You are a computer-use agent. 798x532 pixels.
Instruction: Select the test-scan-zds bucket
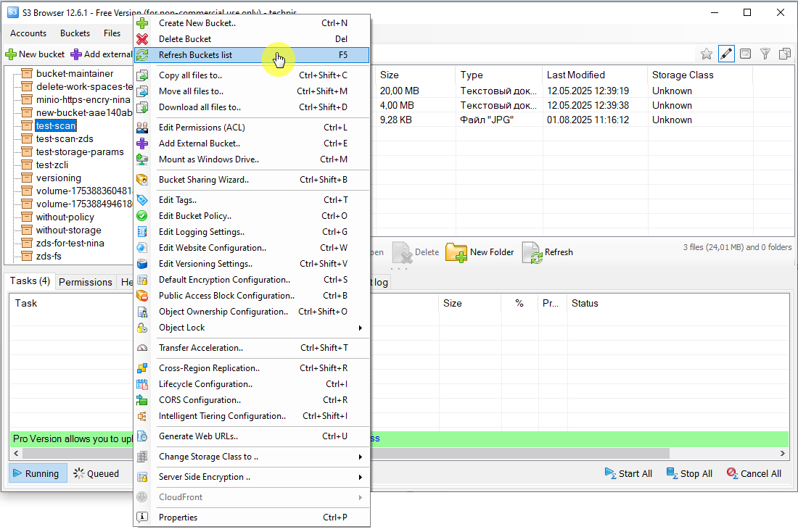65,139
